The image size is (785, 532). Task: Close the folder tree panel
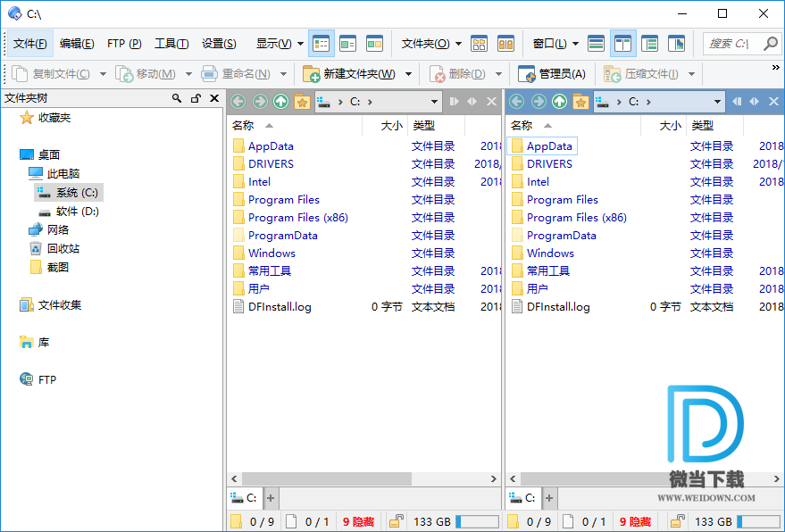[x=214, y=98]
